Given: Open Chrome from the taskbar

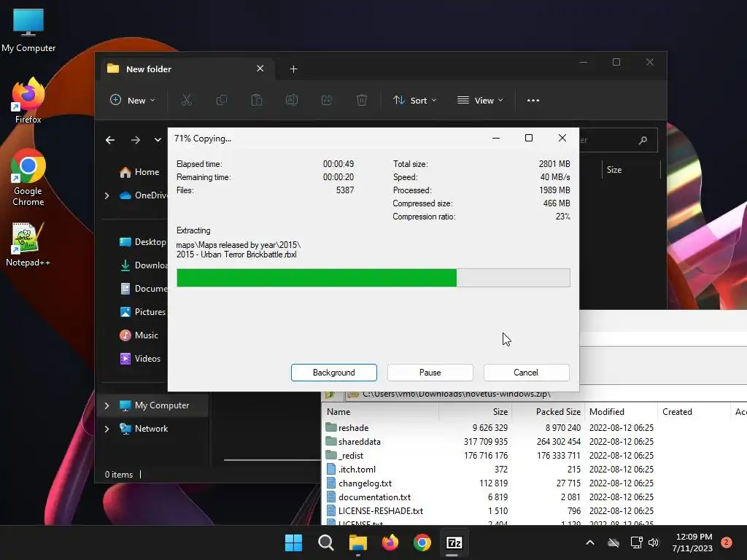Looking at the screenshot, I should coord(422,542).
